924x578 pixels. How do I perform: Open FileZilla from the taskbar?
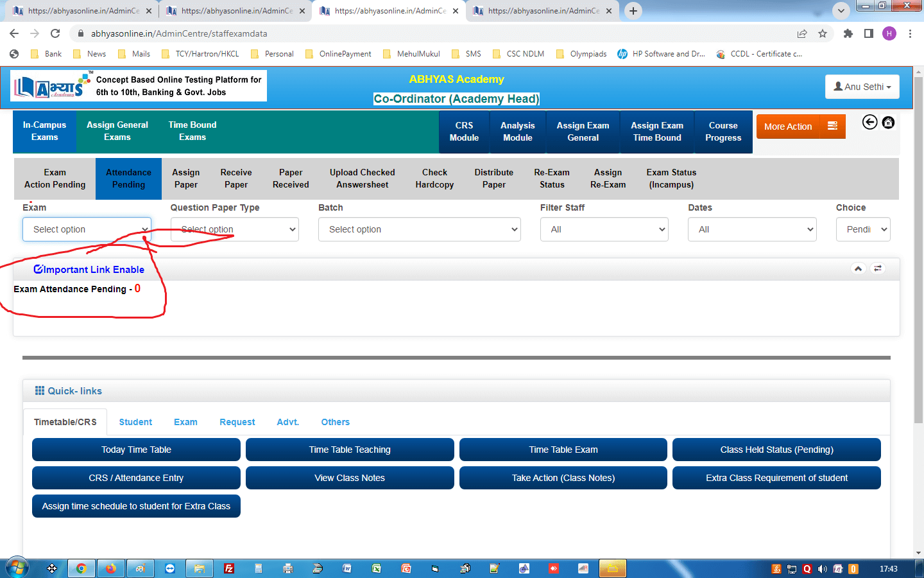click(229, 568)
